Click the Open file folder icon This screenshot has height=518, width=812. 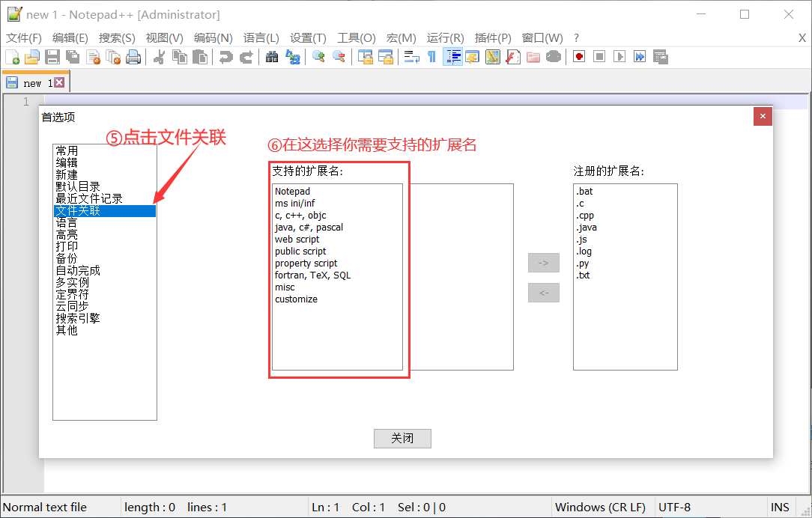32,57
